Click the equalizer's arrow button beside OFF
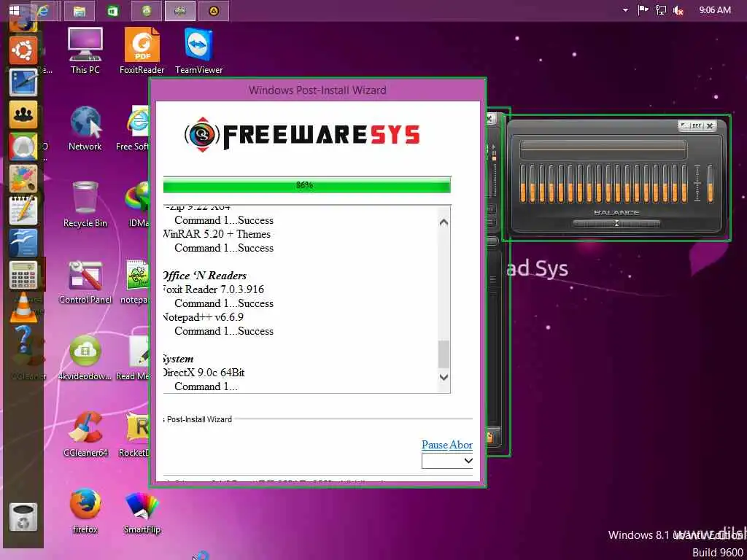 (x=684, y=125)
